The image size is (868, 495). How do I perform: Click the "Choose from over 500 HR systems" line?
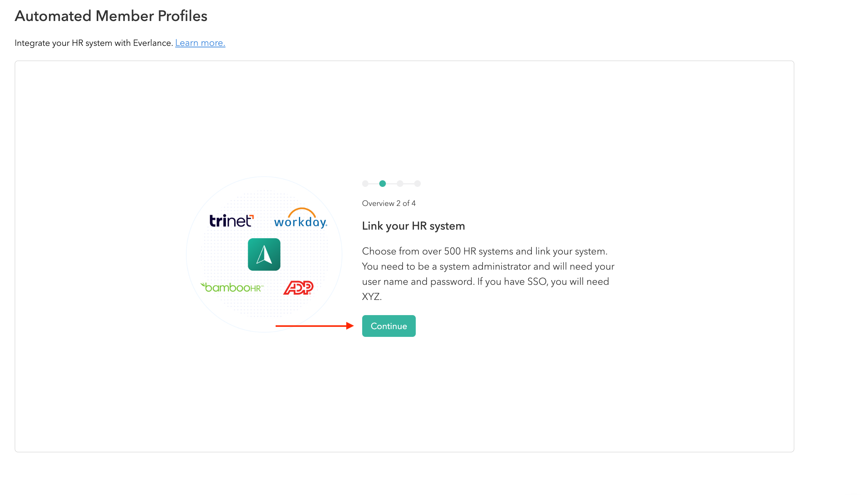click(x=484, y=251)
